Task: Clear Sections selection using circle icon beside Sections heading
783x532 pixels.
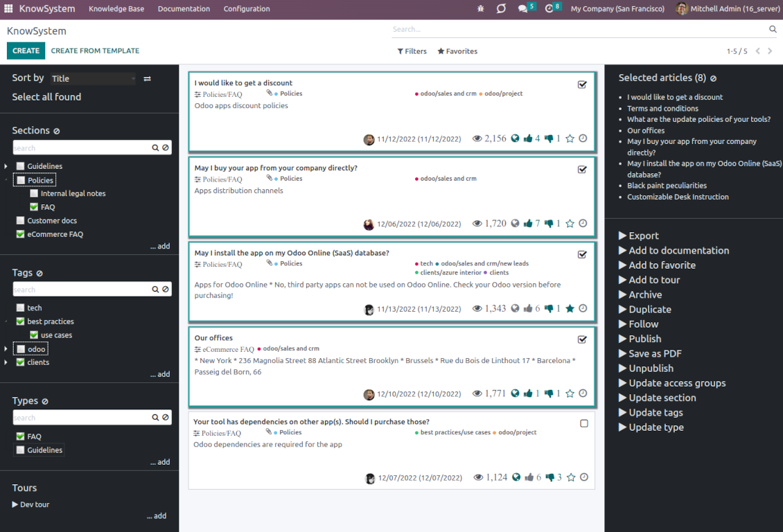Action: point(56,131)
